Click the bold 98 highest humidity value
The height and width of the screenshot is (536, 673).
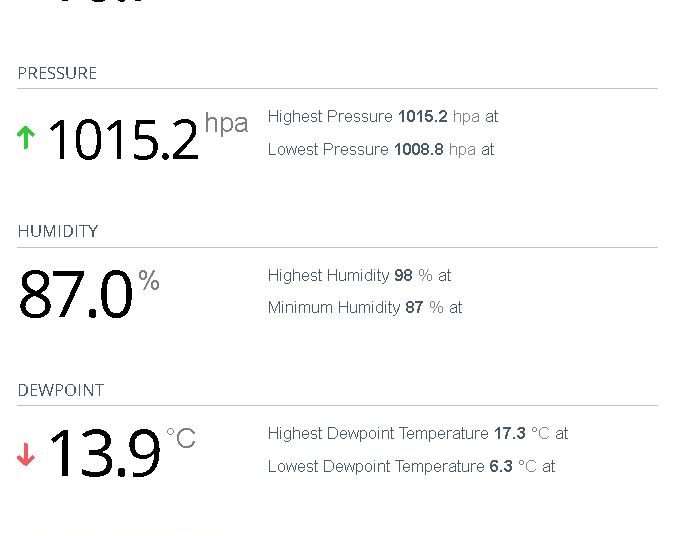click(403, 275)
